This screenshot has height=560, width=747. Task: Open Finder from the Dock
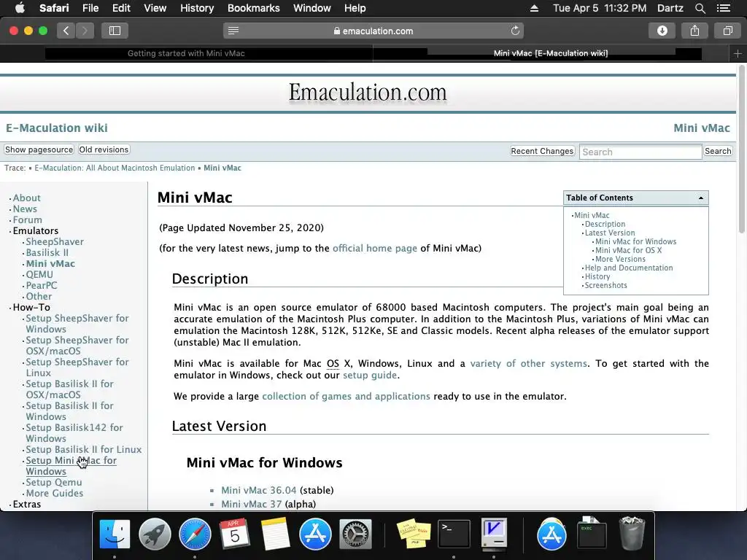[115, 534]
